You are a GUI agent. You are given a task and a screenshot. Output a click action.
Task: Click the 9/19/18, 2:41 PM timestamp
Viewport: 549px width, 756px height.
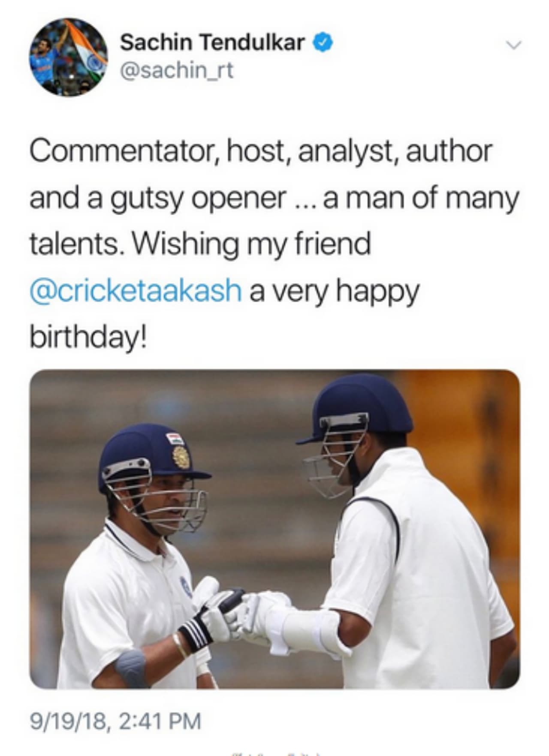coord(115,721)
